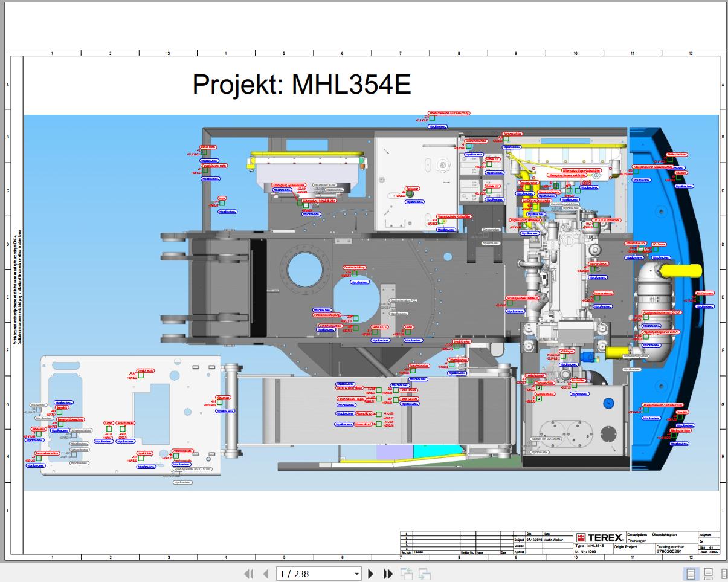Image resolution: width=728 pixels, height=582 pixels.
Task: Click the green marker under Blinker links label
Action: [x=39, y=434]
